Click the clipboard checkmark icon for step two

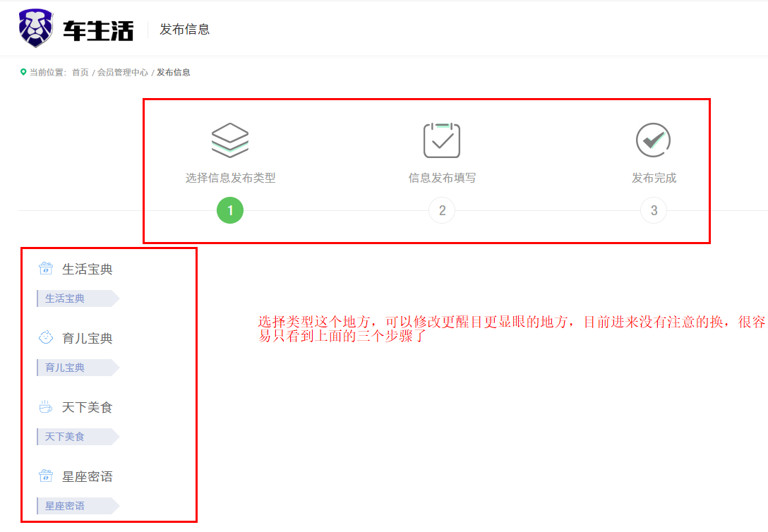442,140
